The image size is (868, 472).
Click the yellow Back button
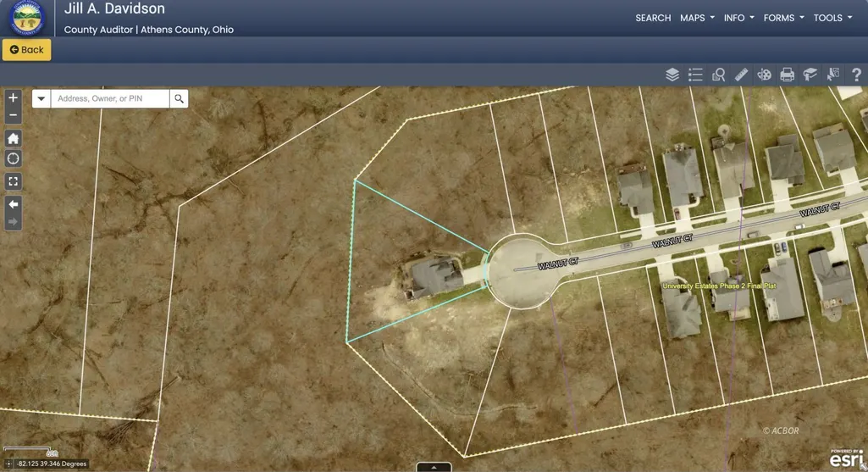click(x=26, y=50)
